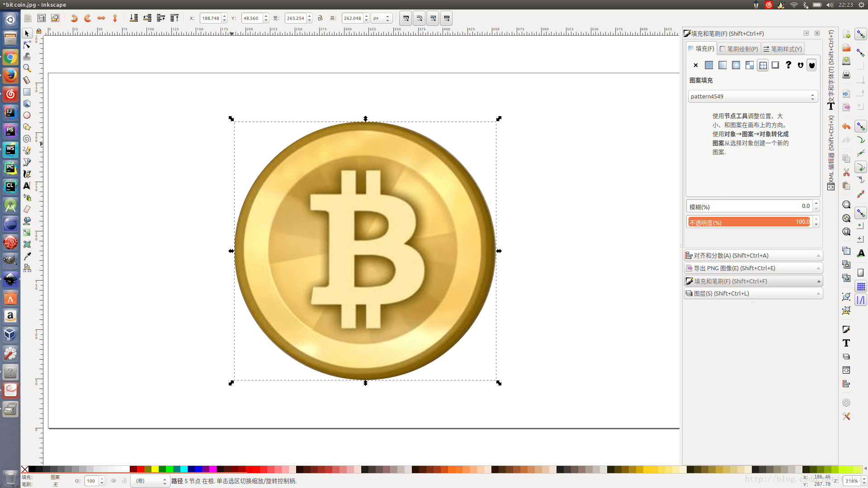Flip the selection vertically
Screen dimensions: 868x488
tap(115, 18)
